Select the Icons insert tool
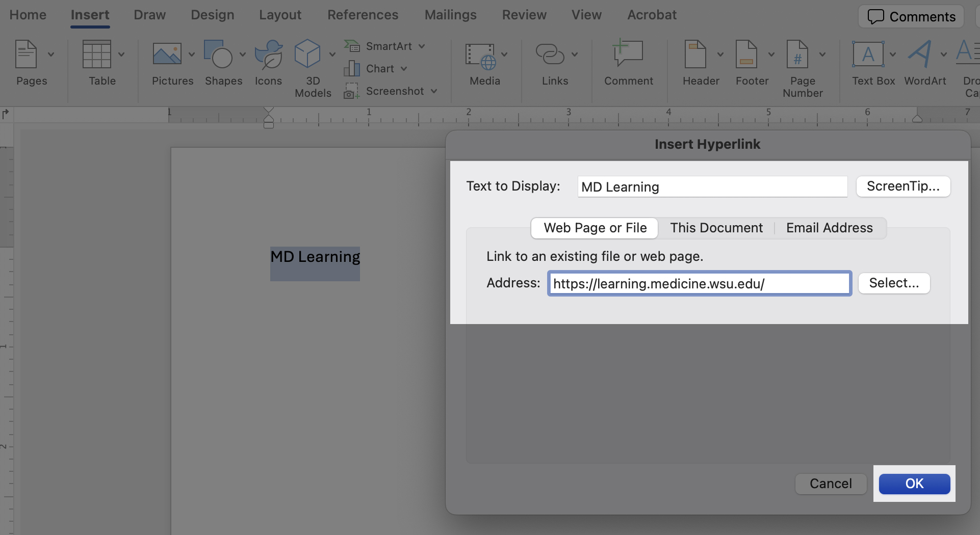The width and height of the screenshot is (980, 535). point(269,53)
